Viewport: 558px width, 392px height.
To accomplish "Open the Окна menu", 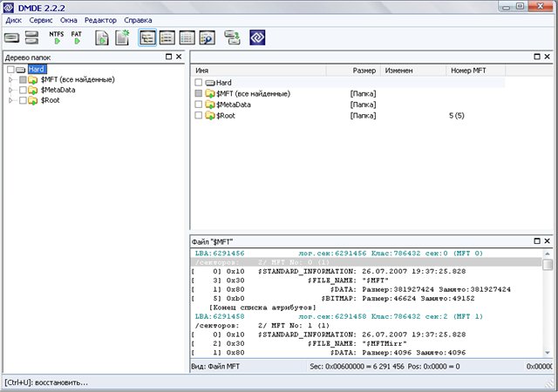I will [69, 20].
